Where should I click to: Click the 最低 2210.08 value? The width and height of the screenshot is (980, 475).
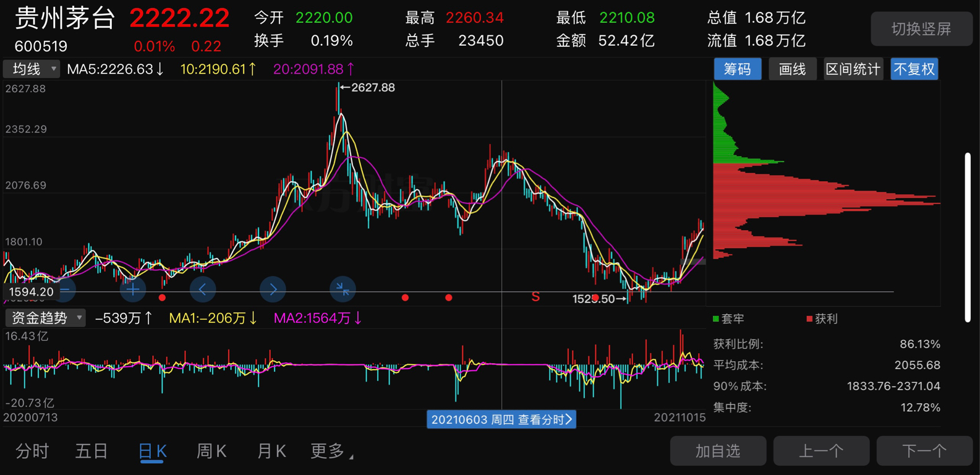click(x=627, y=18)
